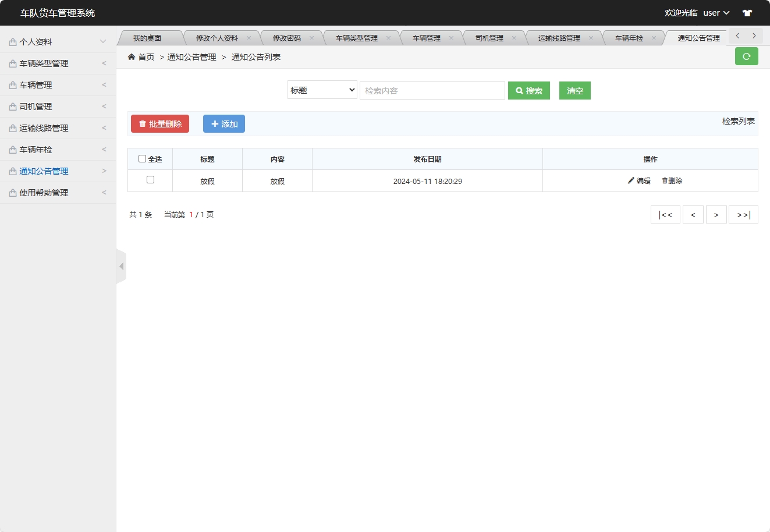Click the shirt icon in the top bar
Screen dimensions: 770x532
747,12
